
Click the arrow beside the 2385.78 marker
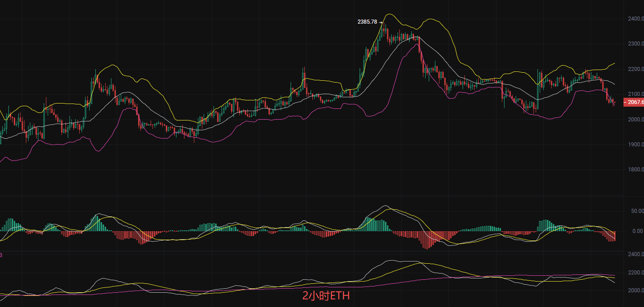(x=381, y=21)
